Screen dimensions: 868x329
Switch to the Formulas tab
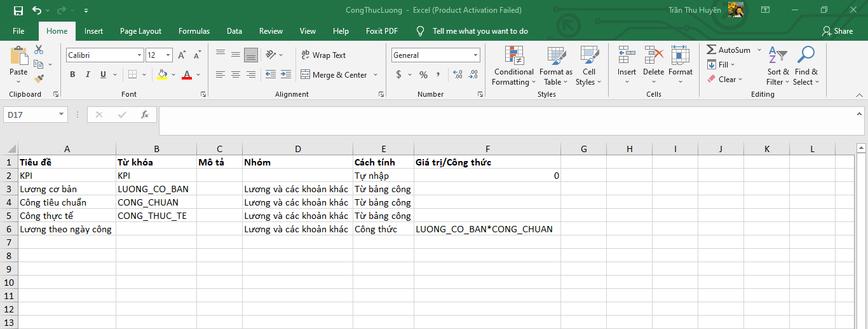pos(194,31)
